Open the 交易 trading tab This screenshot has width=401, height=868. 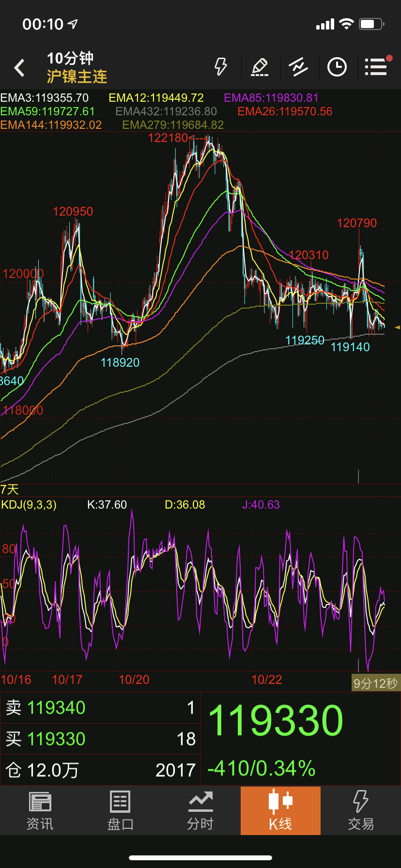[361, 811]
